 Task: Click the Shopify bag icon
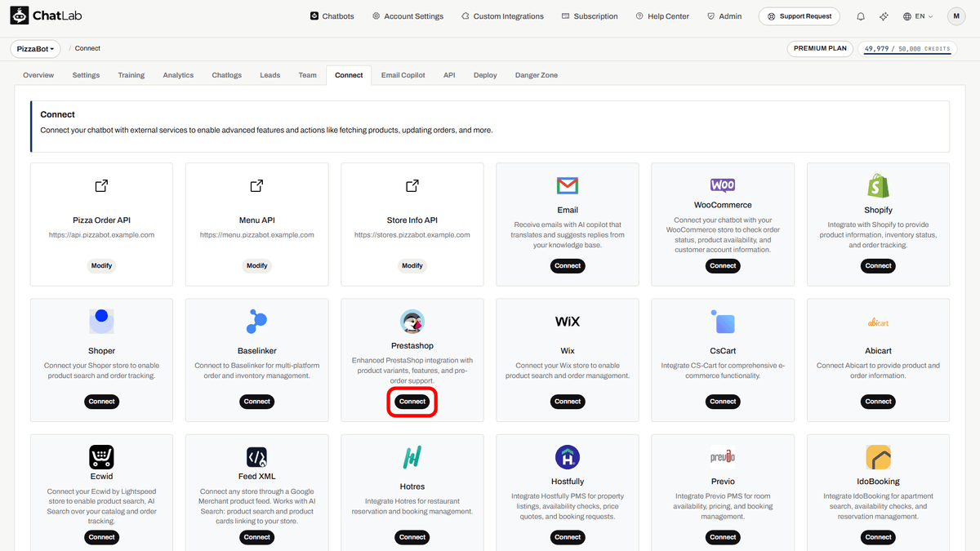(x=878, y=185)
